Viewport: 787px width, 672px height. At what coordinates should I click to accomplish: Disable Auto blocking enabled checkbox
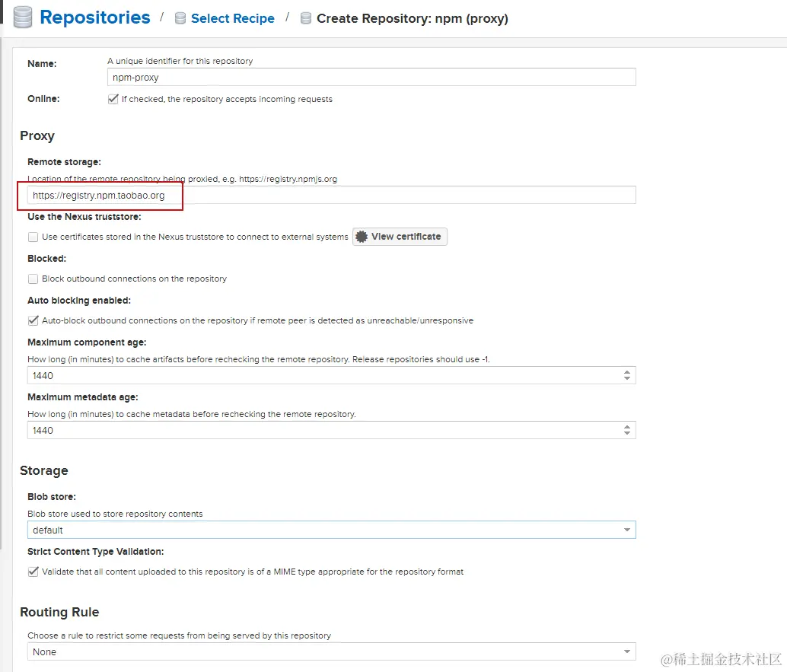pyautogui.click(x=33, y=320)
